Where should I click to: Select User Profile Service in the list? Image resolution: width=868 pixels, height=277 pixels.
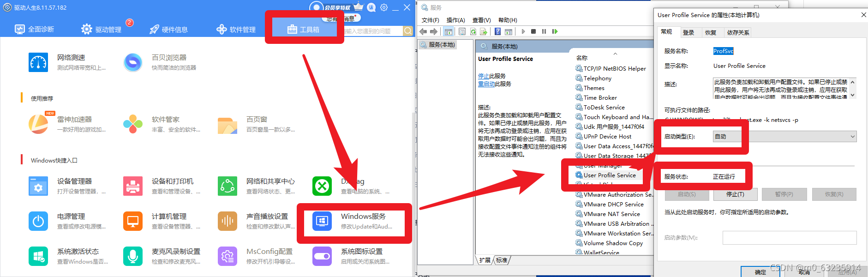coord(610,175)
